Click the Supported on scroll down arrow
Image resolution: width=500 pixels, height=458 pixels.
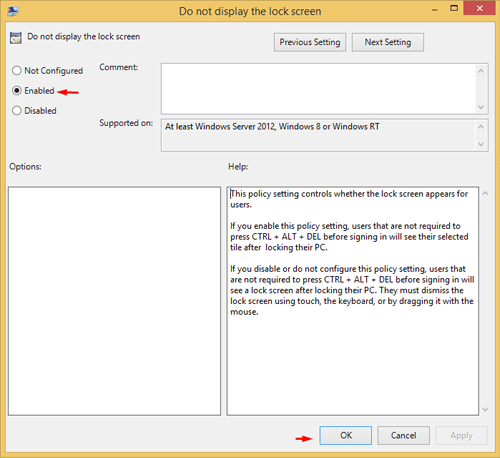pos(481,144)
